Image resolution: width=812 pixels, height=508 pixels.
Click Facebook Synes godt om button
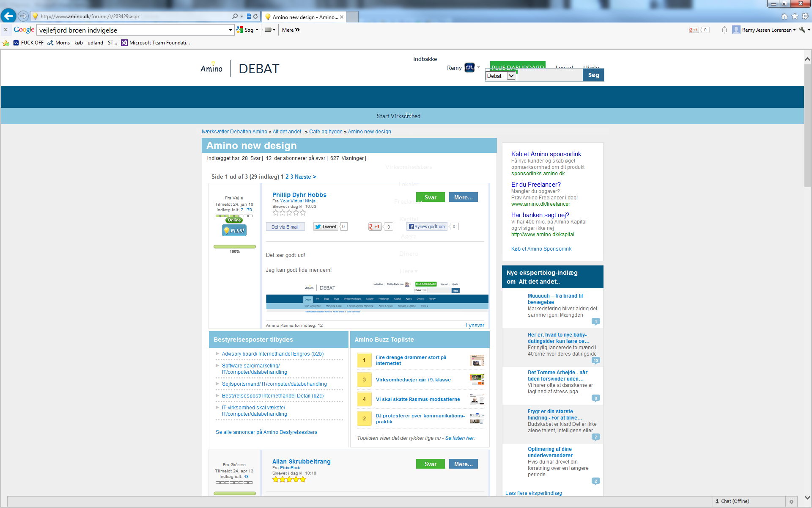tap(427, 226)
